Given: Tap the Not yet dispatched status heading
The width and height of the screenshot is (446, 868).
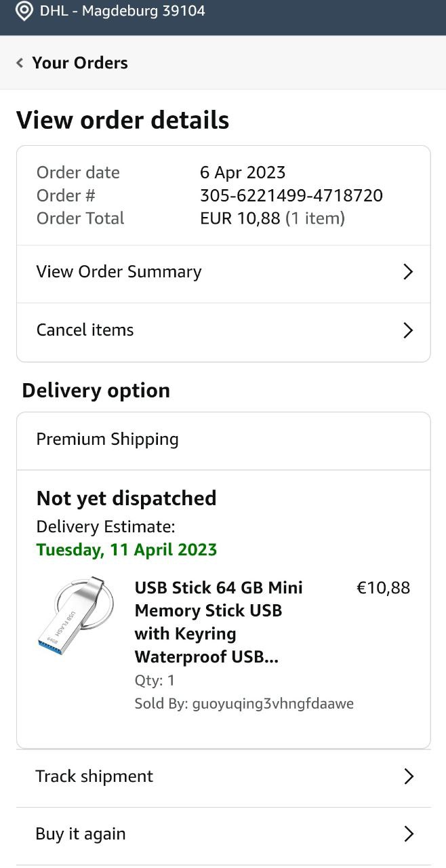Looking at the screenshot, I should (127, 498).
